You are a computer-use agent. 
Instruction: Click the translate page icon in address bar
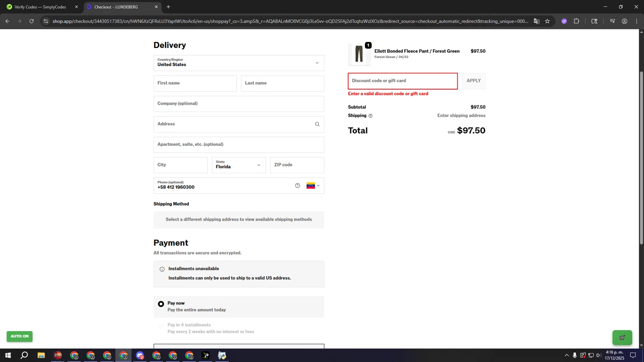536,21
